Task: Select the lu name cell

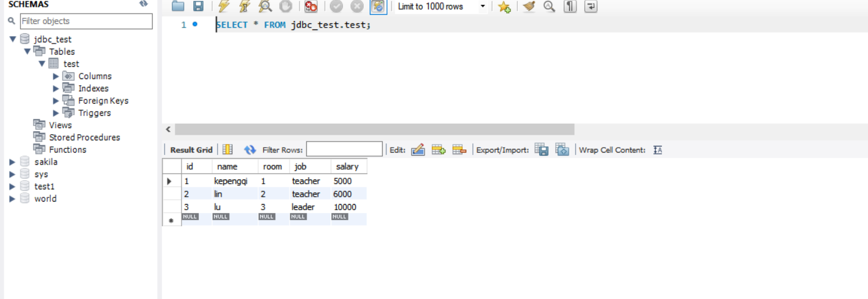Action: [235, 207]
